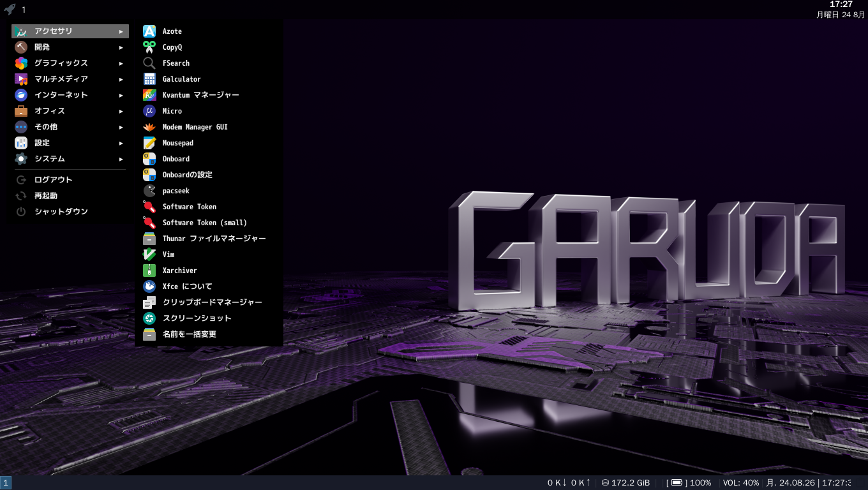This screenshot has height=490, width=868.
Task: Select the Galculator entry label
Action: (x=182, y=79)
